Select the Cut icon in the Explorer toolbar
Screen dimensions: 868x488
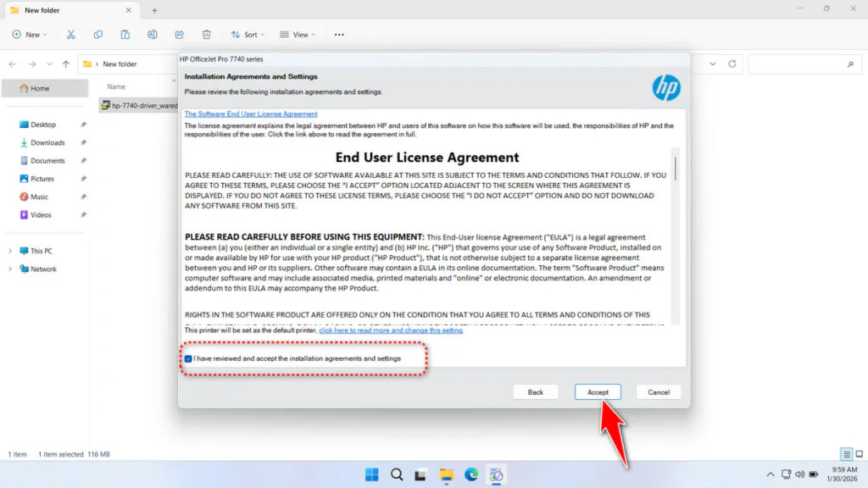pos(71,34)
